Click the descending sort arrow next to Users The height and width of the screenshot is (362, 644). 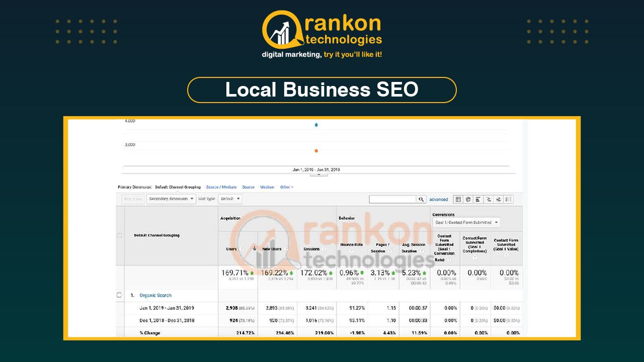[x=254, y=248]
